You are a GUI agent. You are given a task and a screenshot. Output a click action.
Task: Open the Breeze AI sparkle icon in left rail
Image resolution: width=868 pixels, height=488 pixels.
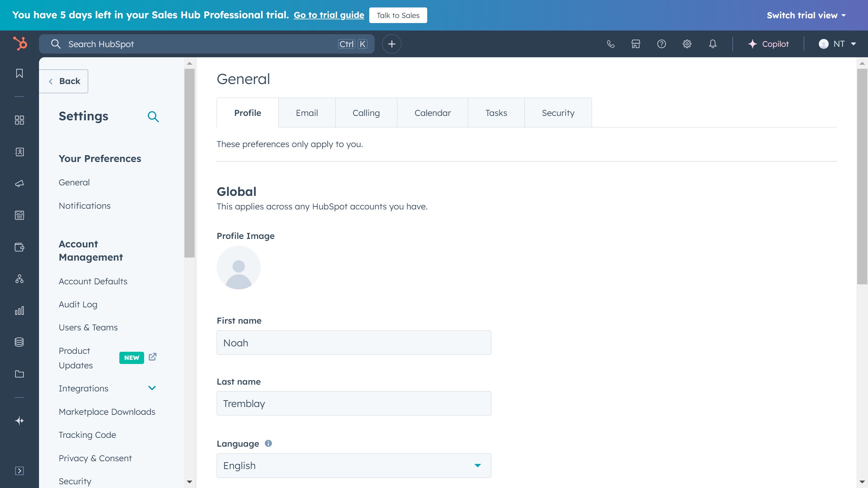19,421
